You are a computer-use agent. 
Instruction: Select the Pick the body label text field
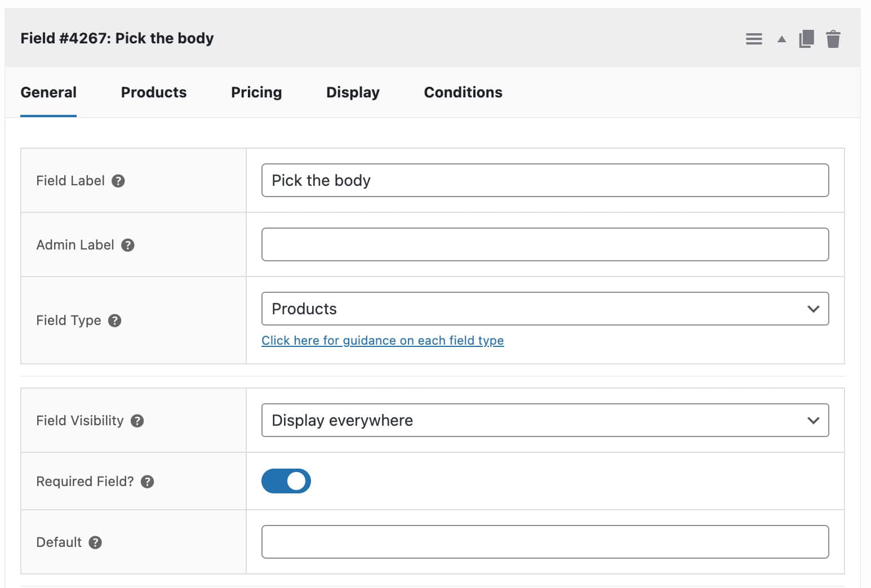click(544, 180)
